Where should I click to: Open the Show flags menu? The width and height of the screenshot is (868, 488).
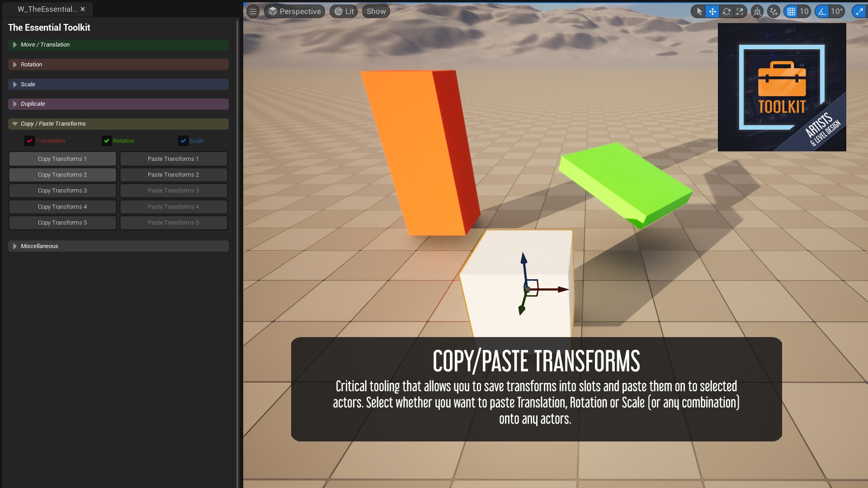376,11
